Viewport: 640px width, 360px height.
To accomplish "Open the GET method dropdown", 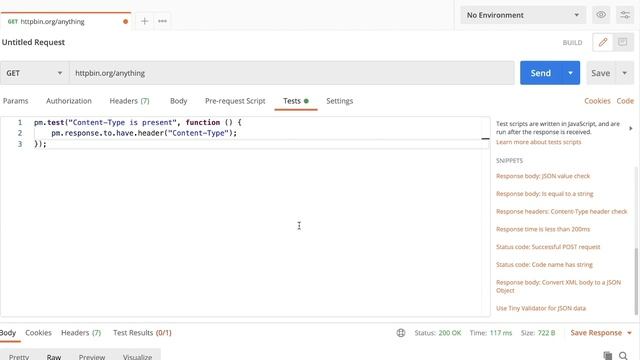I will [x=34, y=73].
